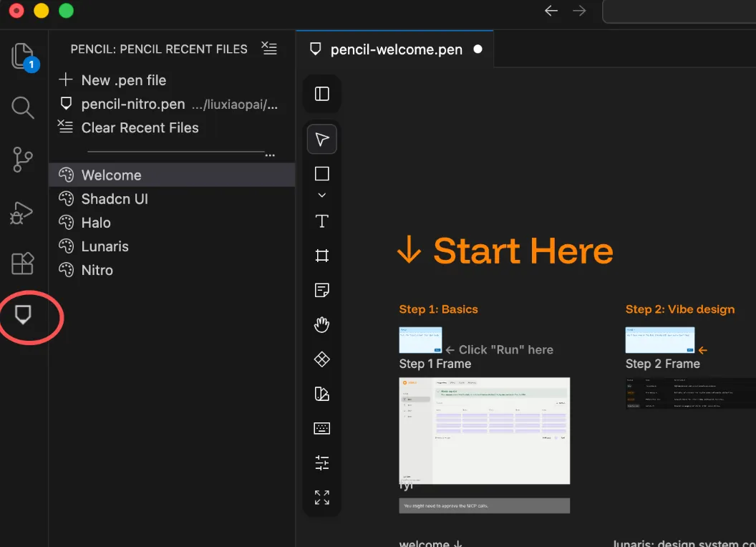Open the Explorer files view
The height and width of the screenshot is (547, 756).
[24, 57]
